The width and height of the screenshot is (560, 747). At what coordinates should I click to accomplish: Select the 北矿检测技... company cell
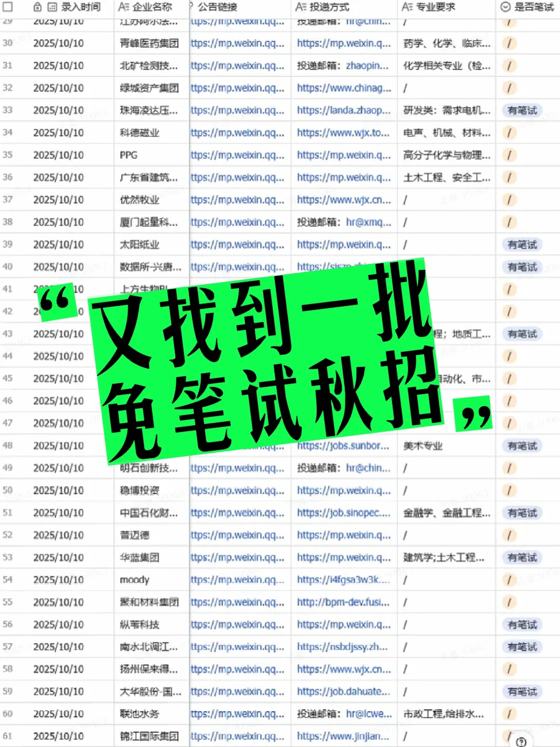pyautogui.click(x=151, y=66)
